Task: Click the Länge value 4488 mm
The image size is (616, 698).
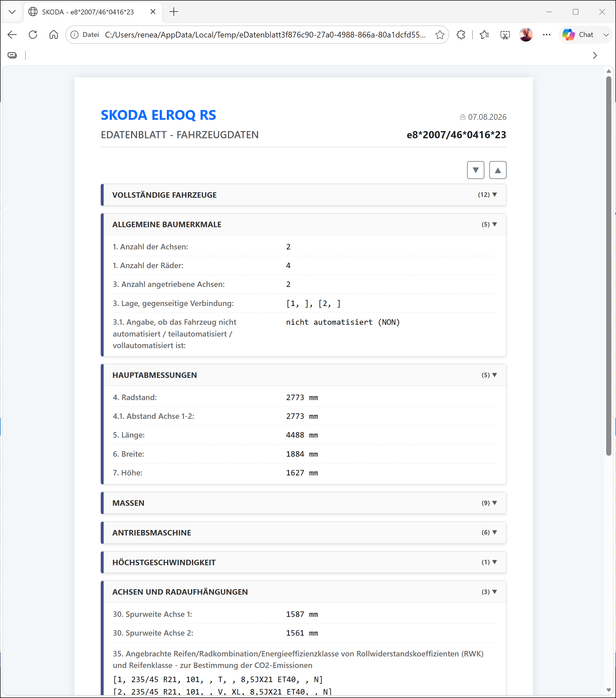Action: (x=302, y=435)
